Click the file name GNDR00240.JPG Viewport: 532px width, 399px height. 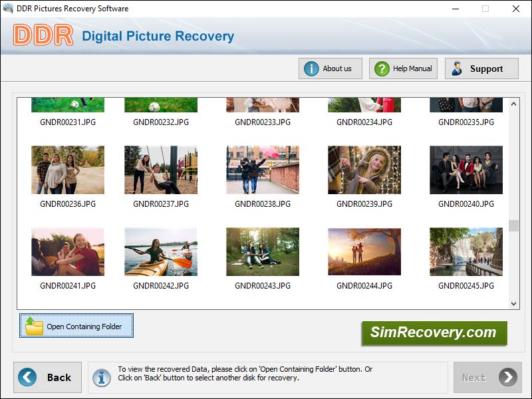click(x=466, y=204)
